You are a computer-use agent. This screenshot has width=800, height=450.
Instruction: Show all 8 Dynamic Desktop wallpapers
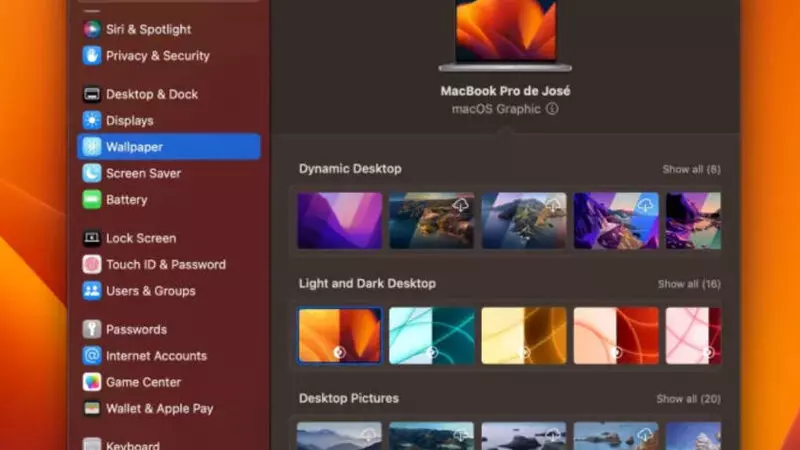(691, 169)
